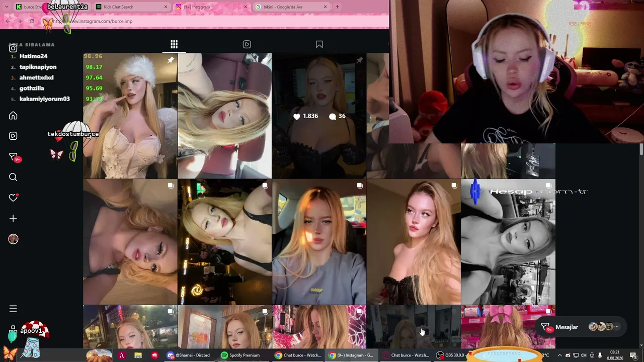This screenshot has height=362, width=644.
Task: Click the scrollbar thumb beside the webcam overlay
Action: pyautogui.click(x=641, y=149)
